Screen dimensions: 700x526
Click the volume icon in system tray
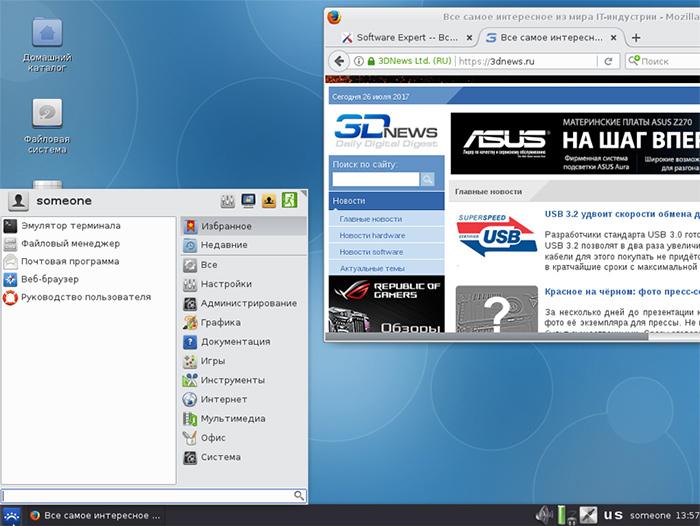pyautogui.click(x=544, y=515)
